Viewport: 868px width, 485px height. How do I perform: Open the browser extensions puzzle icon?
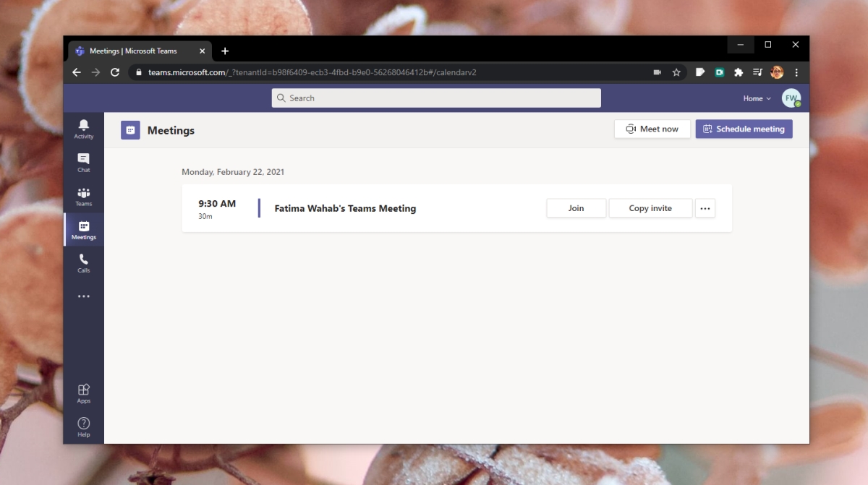739,72
